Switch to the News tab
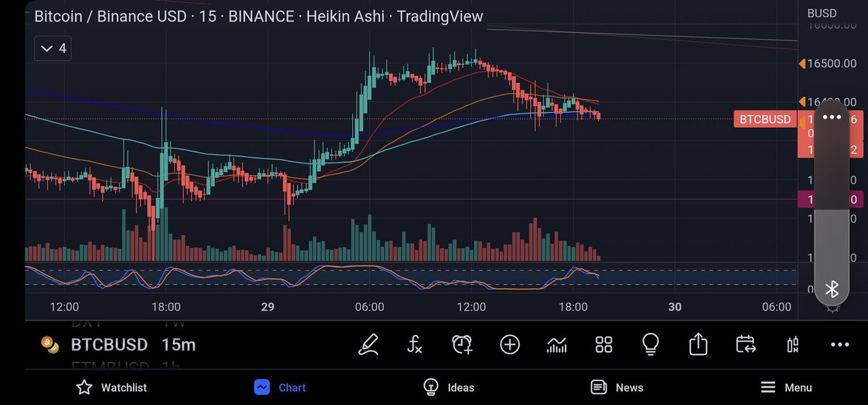The image size is (868, 405). [617, 388]
